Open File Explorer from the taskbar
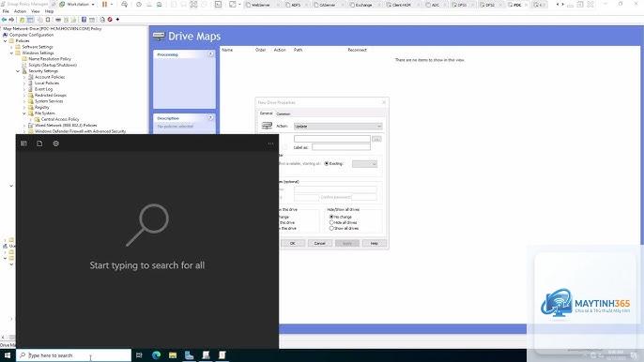This screenshot has width=644, height=362. [x=173, y=355]
